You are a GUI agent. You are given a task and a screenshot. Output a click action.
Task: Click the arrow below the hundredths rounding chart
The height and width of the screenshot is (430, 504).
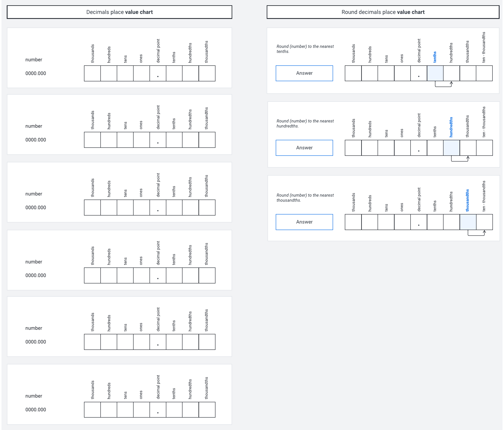pyautogui.click(x=459, y=159)
